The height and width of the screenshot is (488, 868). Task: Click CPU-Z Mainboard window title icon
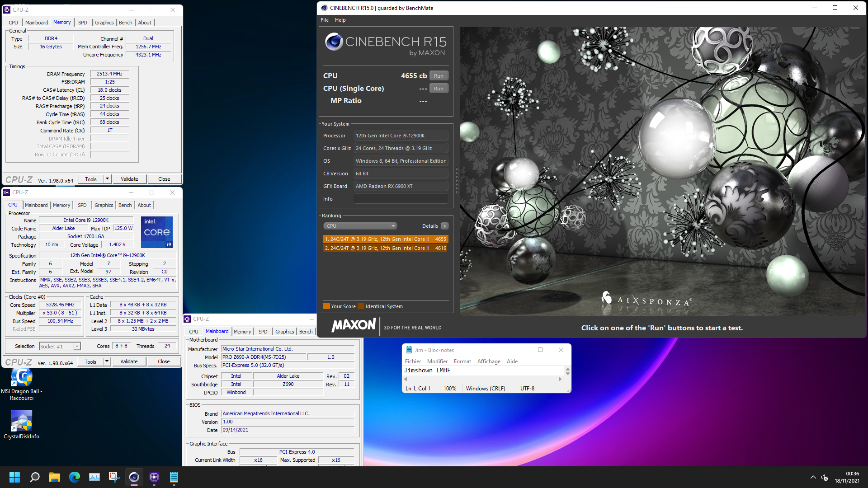pos(187,319)
